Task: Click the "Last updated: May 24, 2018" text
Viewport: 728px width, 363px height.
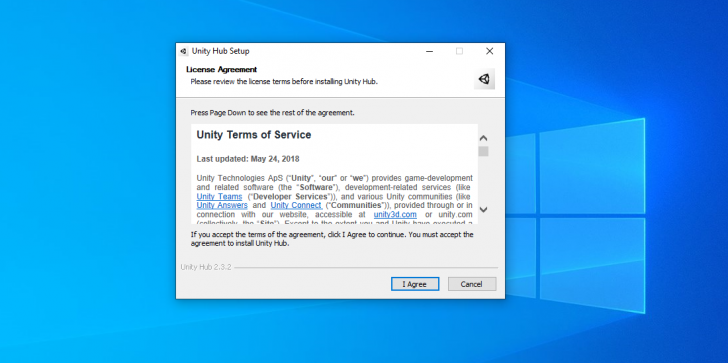Action: (x=248, y=159)
